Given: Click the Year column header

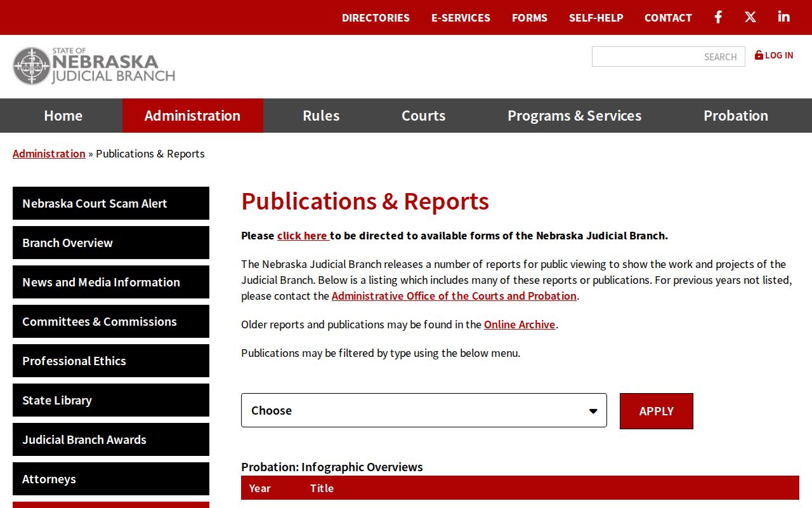Looking at the screenshot, I should coord(259,488).
